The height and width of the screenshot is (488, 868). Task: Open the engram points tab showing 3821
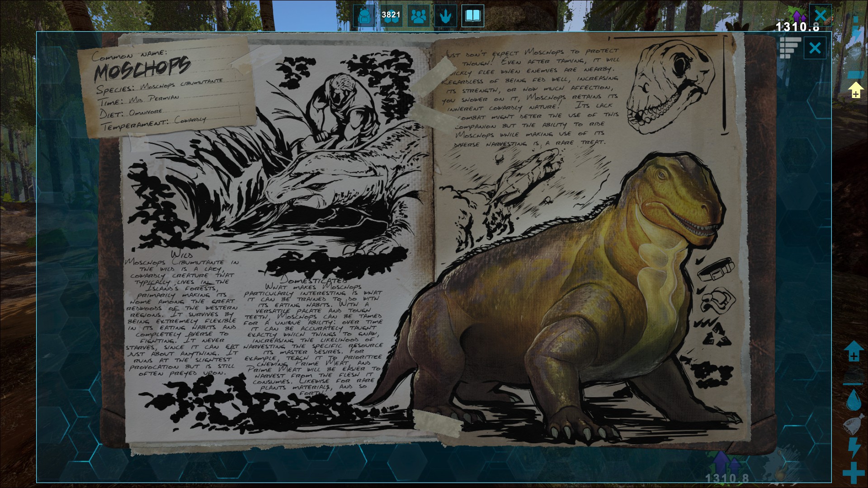click(391, 16)
